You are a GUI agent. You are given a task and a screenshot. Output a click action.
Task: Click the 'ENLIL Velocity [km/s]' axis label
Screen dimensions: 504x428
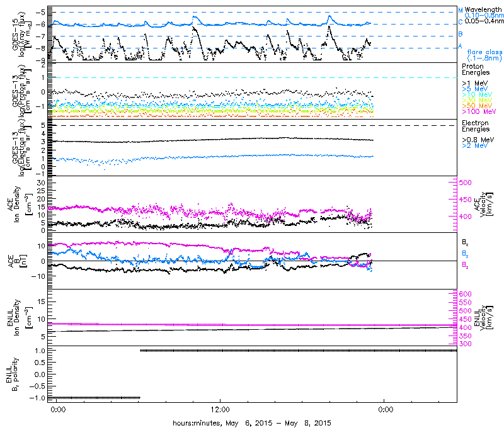coord(483,318)
